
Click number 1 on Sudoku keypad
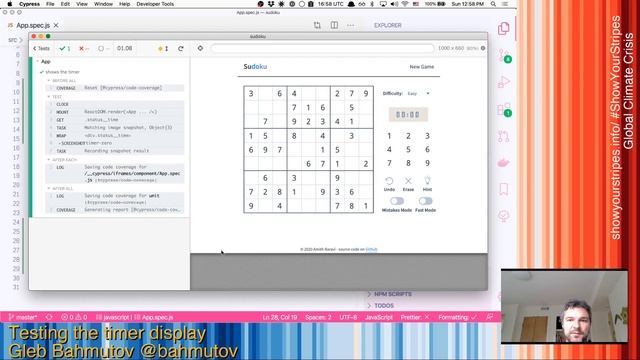(x=389, y=136)
